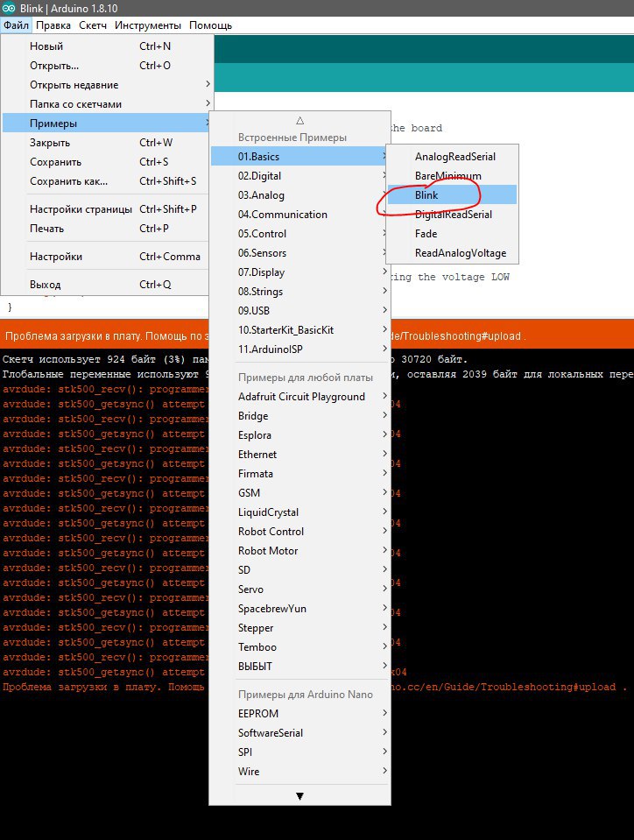The image size is (634, 840).
Task: Expand the 09.USB submenu
Action: point(299,311)
